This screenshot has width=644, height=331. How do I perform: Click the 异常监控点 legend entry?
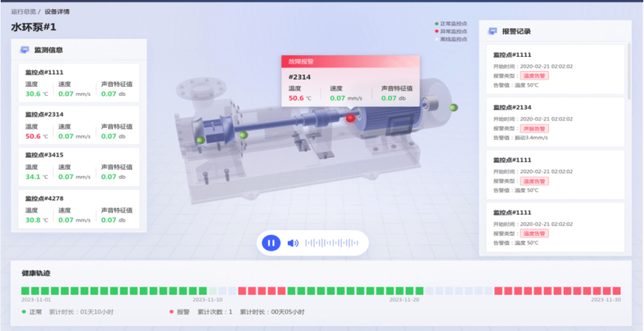click(x=451, y=31)
